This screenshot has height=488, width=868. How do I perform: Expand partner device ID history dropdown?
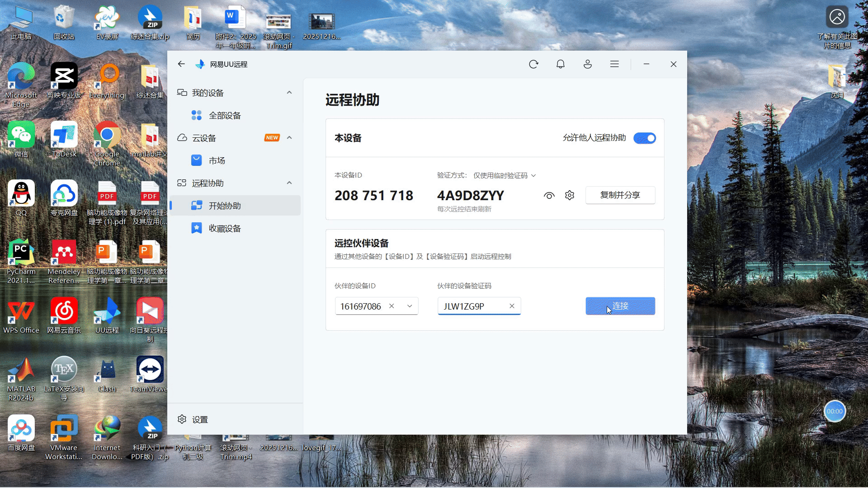coord(410,306)
